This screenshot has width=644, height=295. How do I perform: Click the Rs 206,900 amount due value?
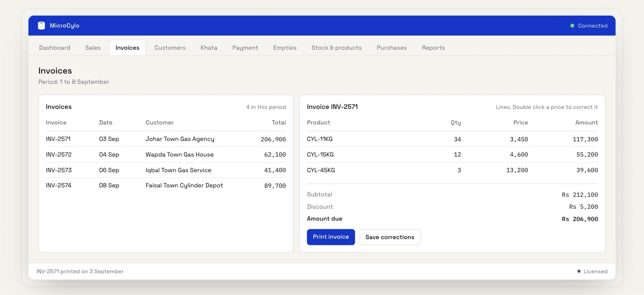[580, 219]
